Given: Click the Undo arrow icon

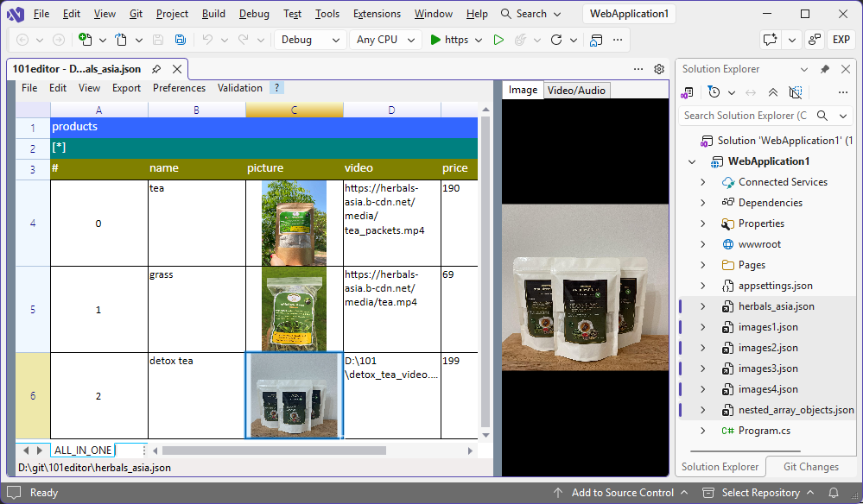Looking at the screenshot, I should (x=207, y=40).
